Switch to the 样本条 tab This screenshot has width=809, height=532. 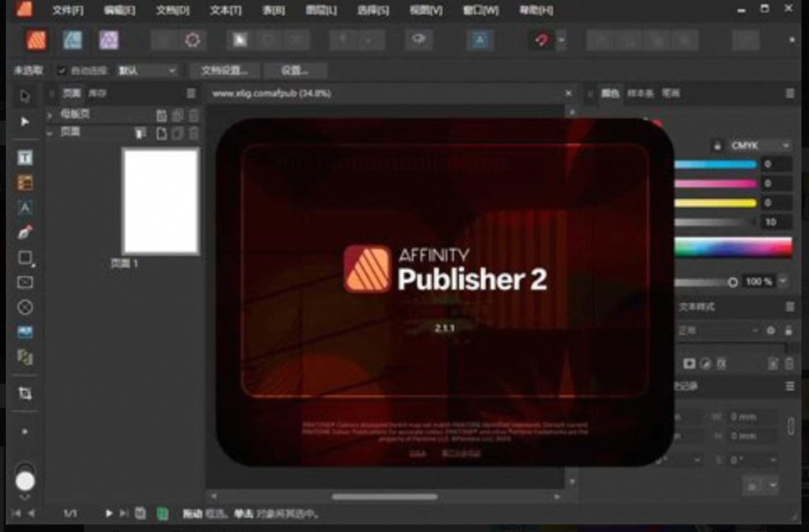640,93
